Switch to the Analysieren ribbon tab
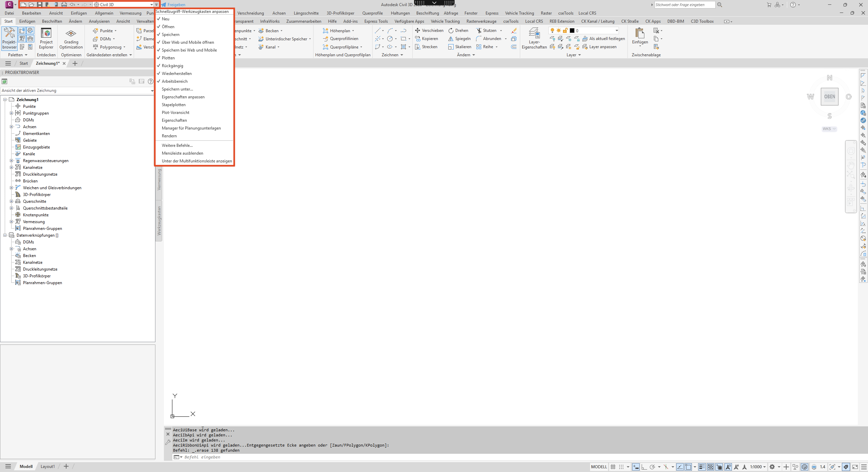 [x=99, y=21]
